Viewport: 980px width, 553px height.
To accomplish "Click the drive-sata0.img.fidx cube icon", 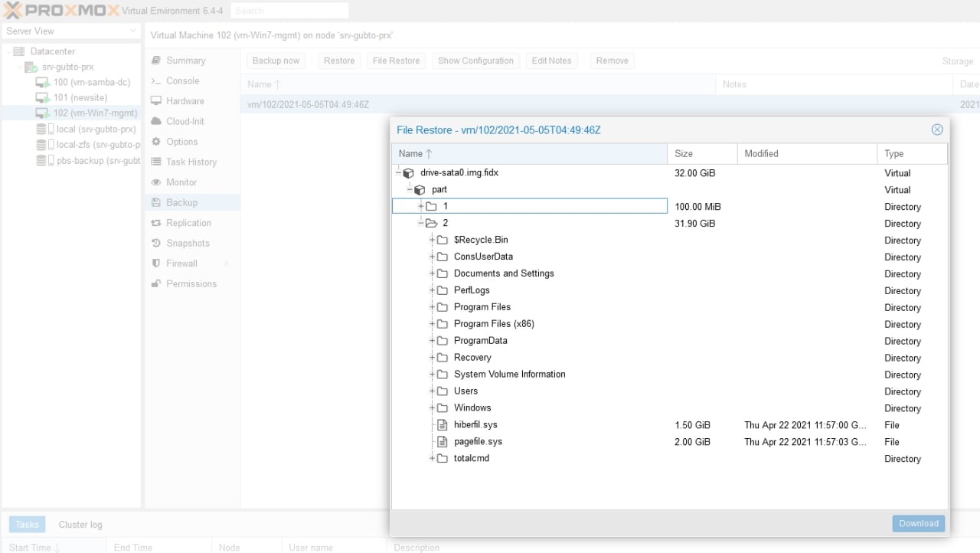I will [408, 173].
